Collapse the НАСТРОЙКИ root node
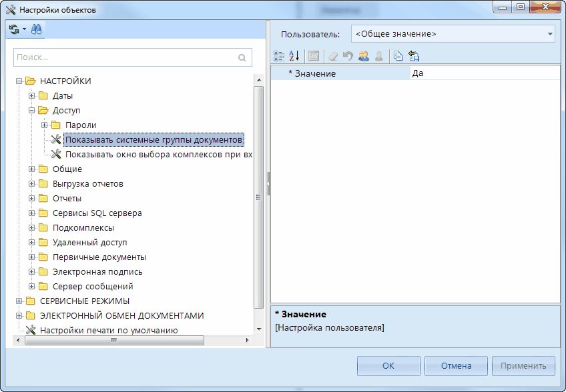Viewport: 566px width, 392px height. tap(19, 81)
